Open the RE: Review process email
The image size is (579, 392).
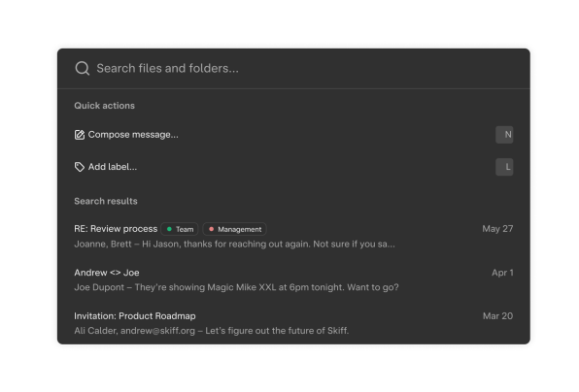click(293, 236)
